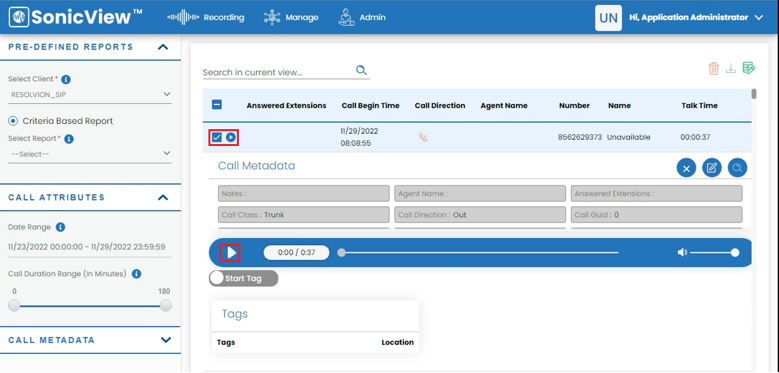The height and width of the screenshot is (373, 779).
Task: Sort by Call Direction column
Action: (x=440, y=105)
